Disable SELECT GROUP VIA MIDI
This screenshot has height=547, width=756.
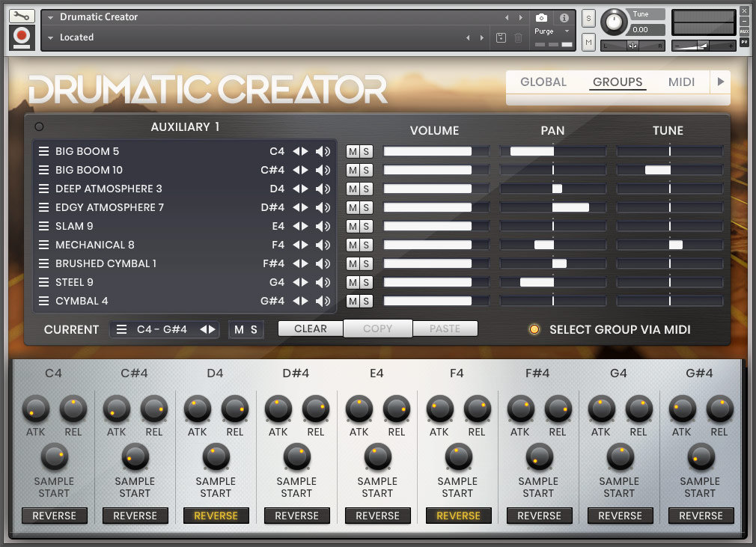pos(534,329)
